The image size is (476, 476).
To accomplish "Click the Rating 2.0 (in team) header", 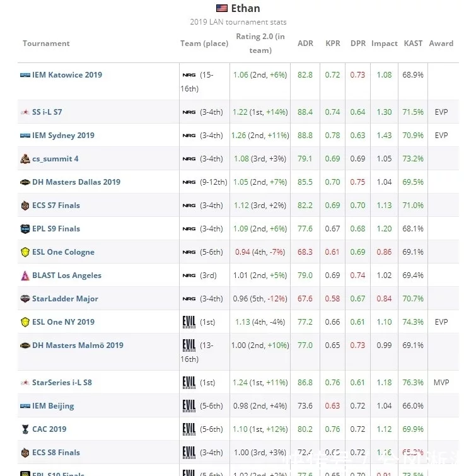I will [x=260, y=44].
